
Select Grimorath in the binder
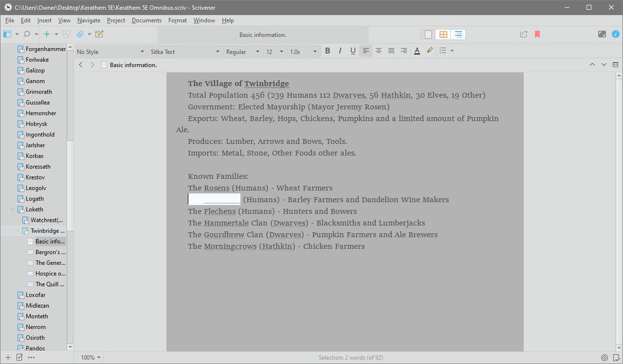tap(39, 92)
